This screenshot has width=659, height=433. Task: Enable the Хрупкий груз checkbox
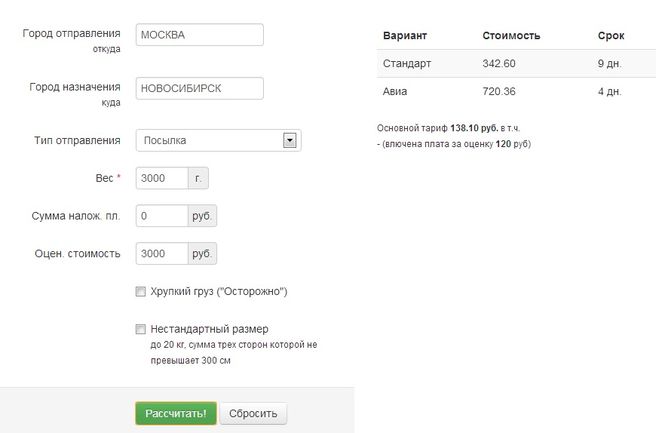(140, 292)
